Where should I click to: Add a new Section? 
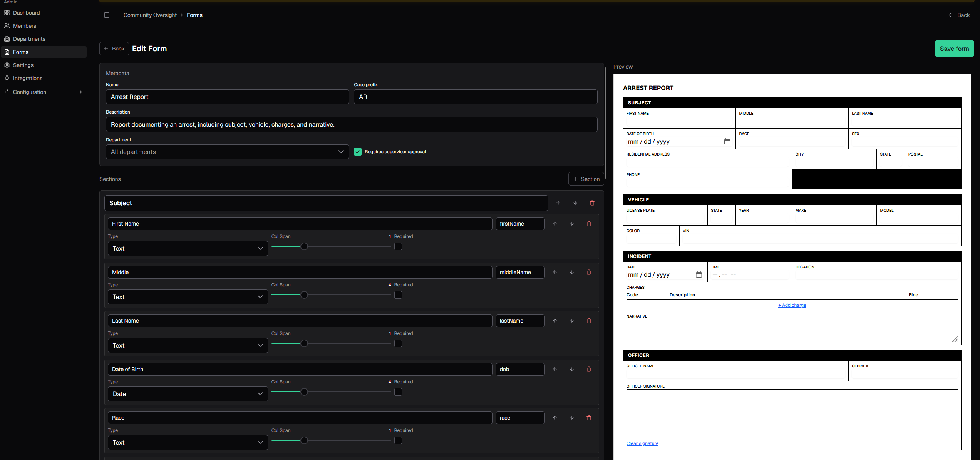(x=586, y=179)
